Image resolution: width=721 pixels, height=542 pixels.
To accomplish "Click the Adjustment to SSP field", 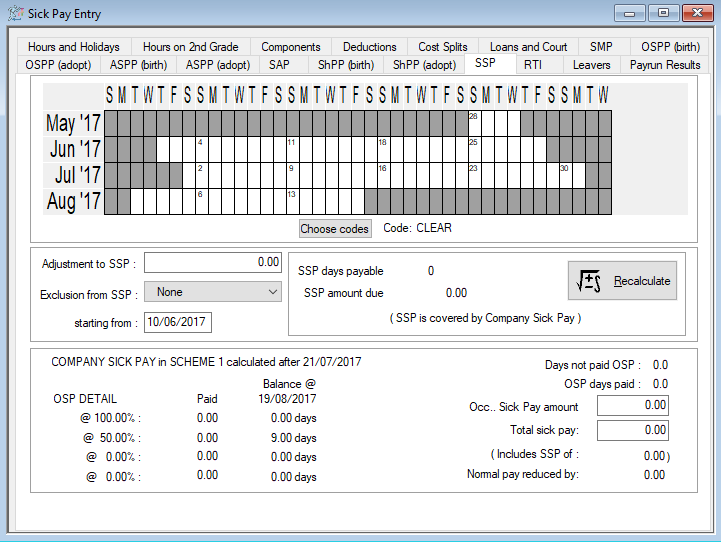I will point(214,262).
